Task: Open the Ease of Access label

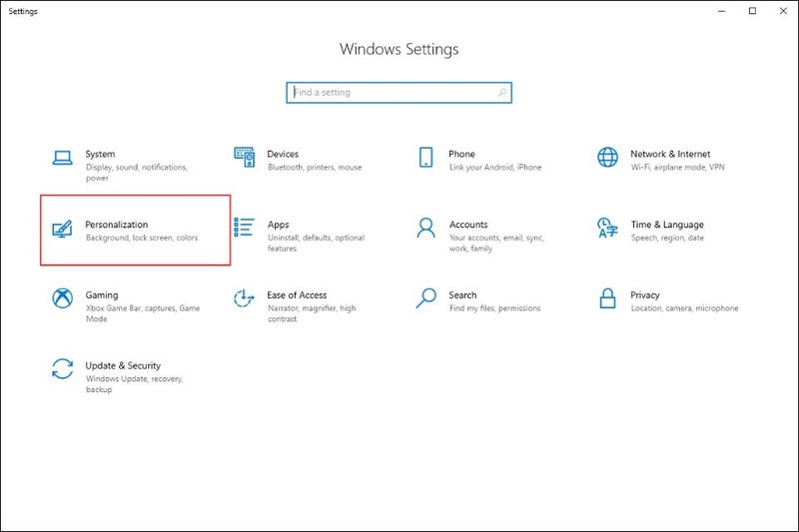Action: tap(297, 295)
